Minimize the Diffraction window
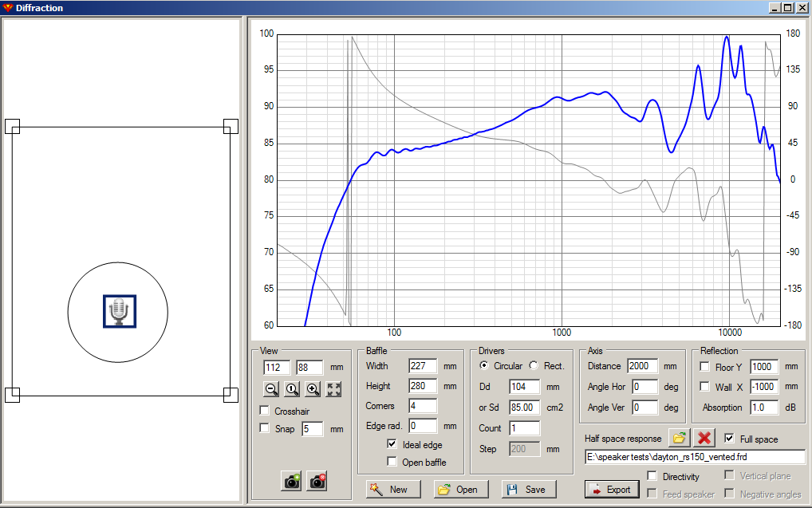The image size is (812, 508). click(775, 8)
